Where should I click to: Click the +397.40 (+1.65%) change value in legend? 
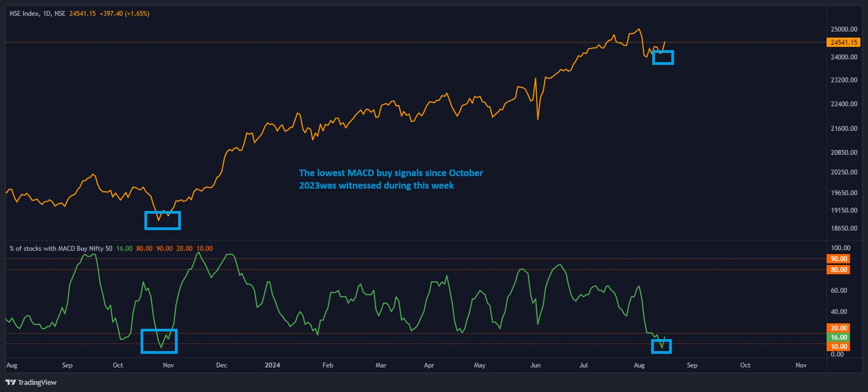pos(124,14)
